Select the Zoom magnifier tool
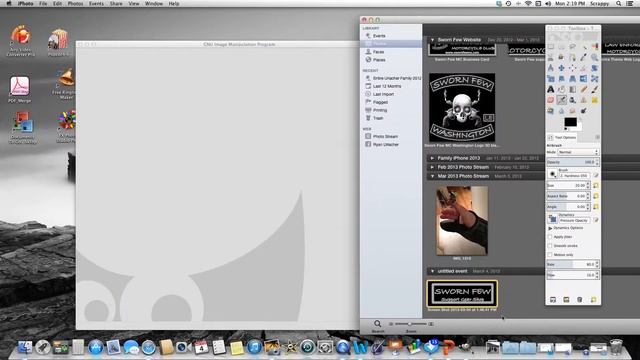This screenshot has height=360, width=640. pos(594,57)
